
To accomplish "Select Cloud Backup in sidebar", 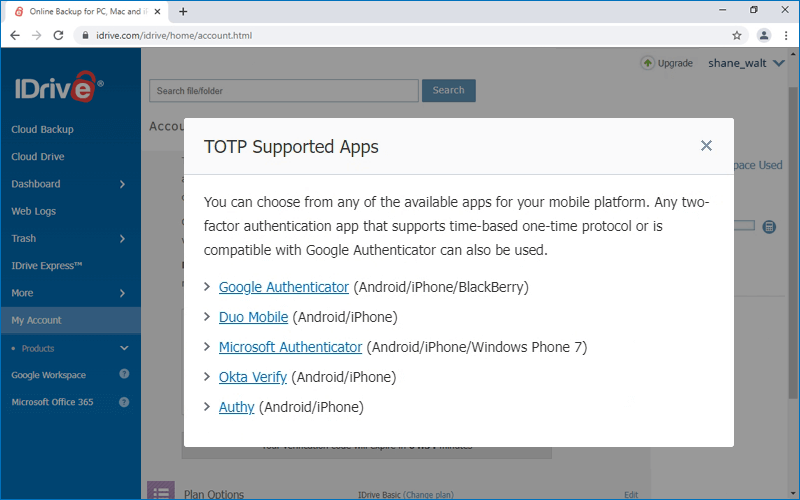I will click(42, 129).
